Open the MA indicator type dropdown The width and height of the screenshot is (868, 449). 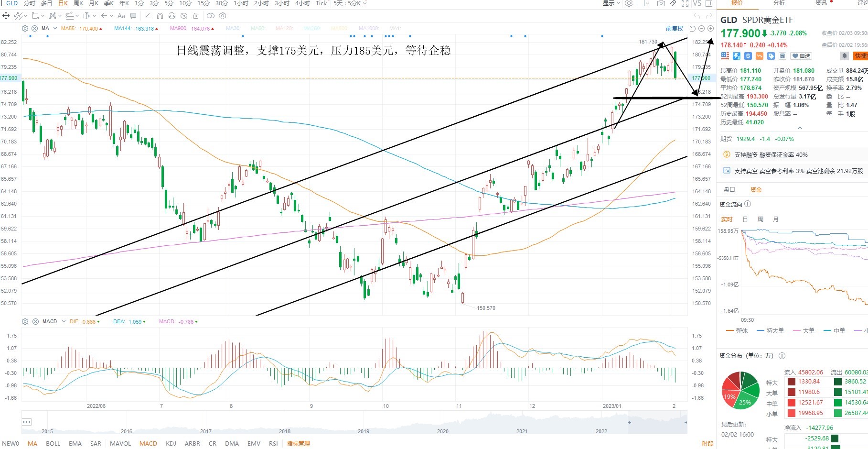(x=49, y=29)
